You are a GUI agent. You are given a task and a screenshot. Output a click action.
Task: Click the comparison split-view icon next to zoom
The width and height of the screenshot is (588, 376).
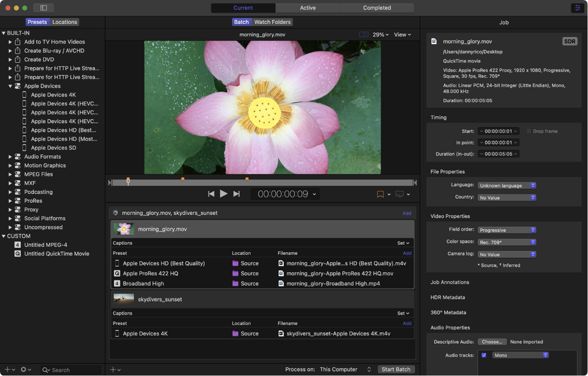pyautogui.click(x=363, y=35)
